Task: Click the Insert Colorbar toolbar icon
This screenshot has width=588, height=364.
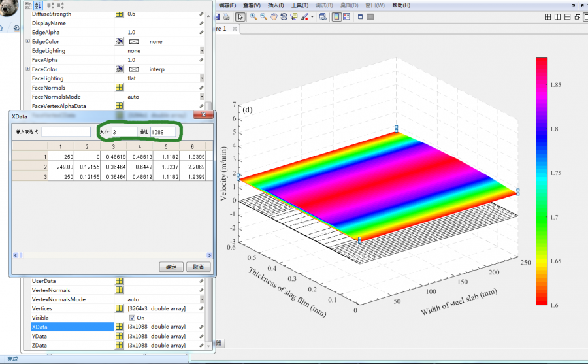Action: pos(336,17)
